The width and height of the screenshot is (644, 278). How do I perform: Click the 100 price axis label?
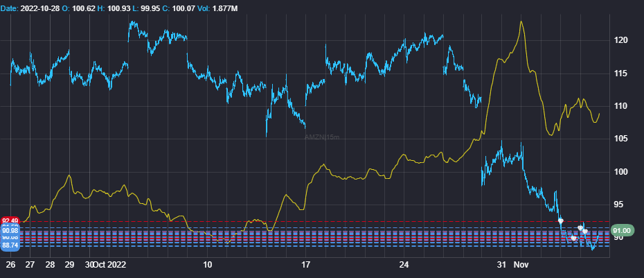621,171
